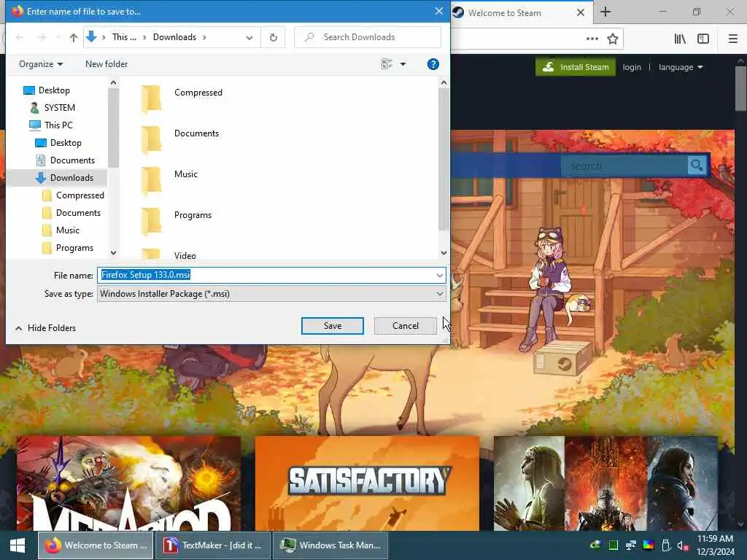747x560 pixels.
Task: Open the recent locations dropdown arrow
Action: (x=58, y=37)
